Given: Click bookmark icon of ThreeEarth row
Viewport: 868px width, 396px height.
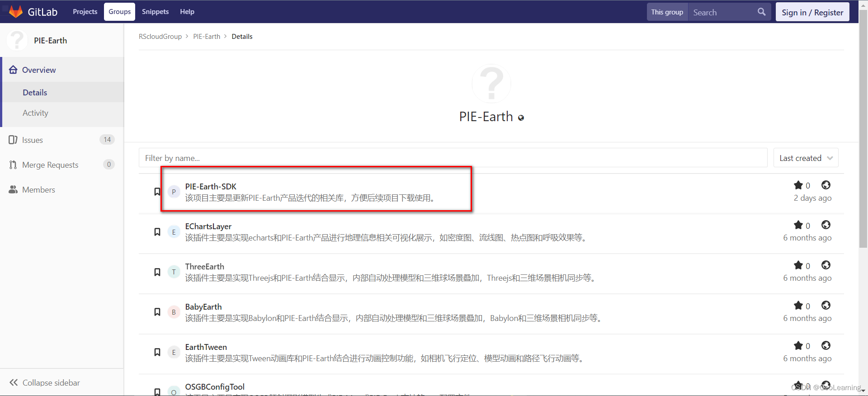Looking at the screenshot, I should point(157,272).
